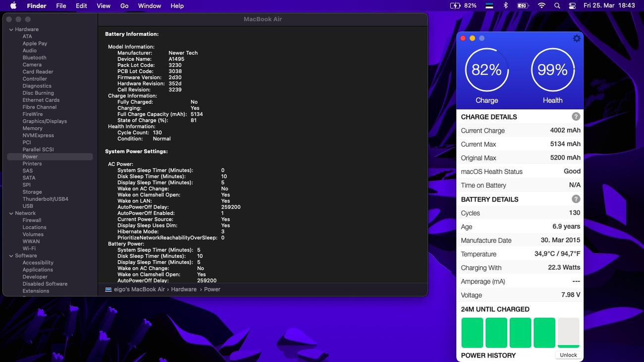Select Audio in the sidebar
Image resolution: width=644 pixels, height=362 pixels.
pyautogui.click(x=29, y=51)
